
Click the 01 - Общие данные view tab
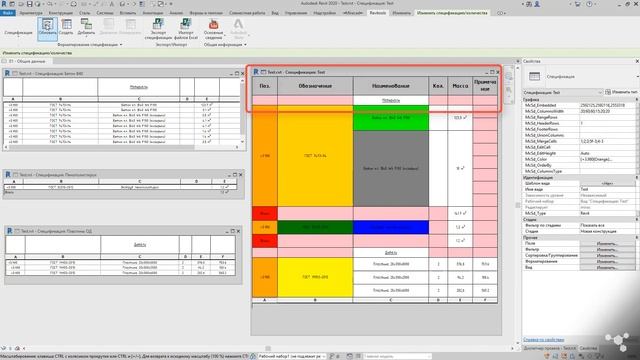point(27,61)
